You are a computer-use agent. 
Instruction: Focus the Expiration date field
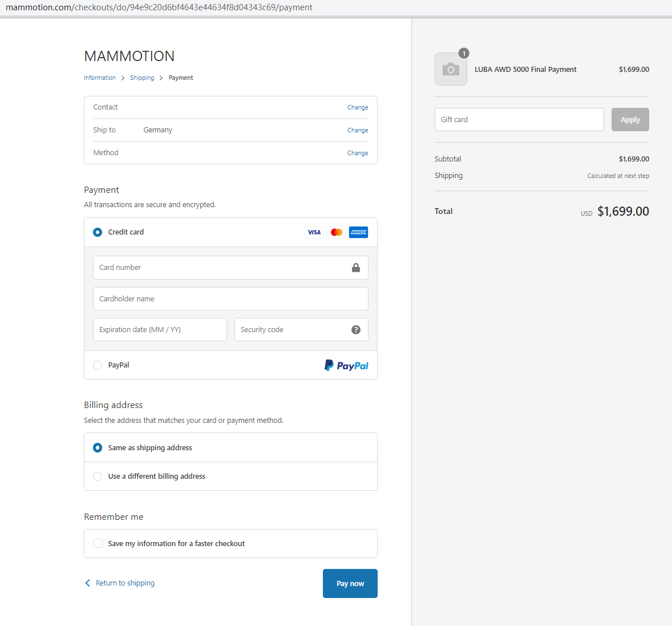point(160,330)
